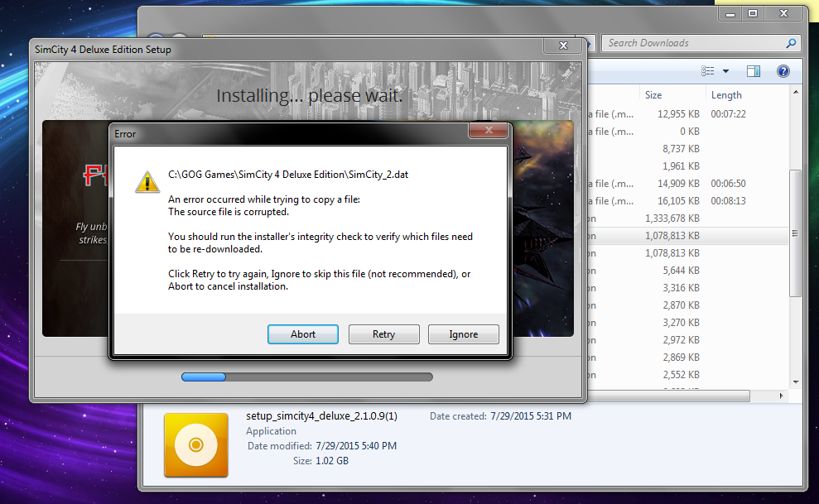Toggle the Explorer preview pane icon

[754, 71]
